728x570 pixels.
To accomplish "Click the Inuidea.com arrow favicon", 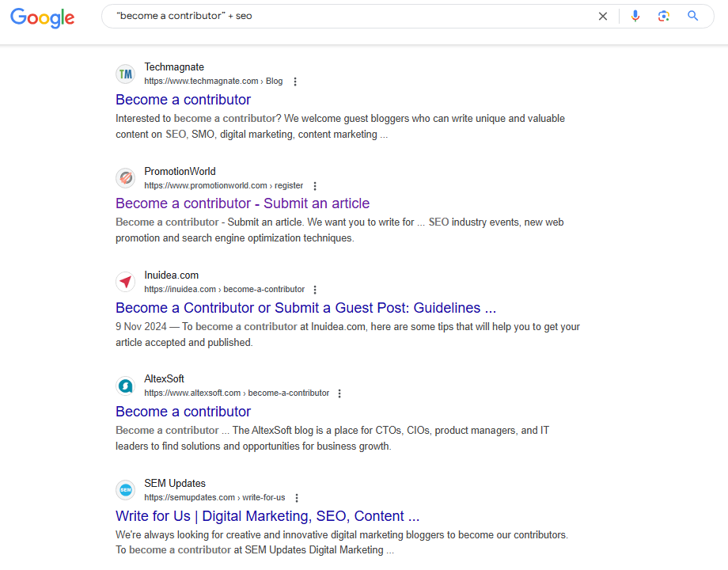I will pos(125,282).
